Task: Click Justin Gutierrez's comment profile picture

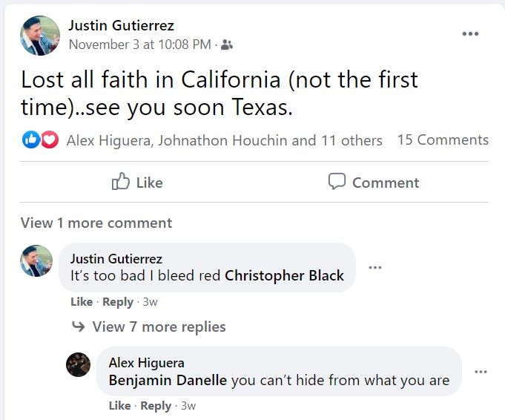Action: coord(36,261)
